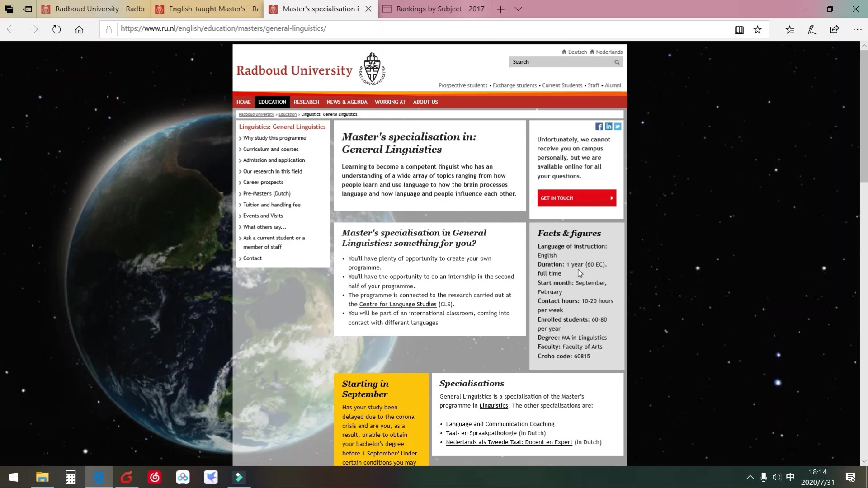Screen dimensions: 868x488
Task: Click the search magnifier icon
Action: click(x=617, y=62)
